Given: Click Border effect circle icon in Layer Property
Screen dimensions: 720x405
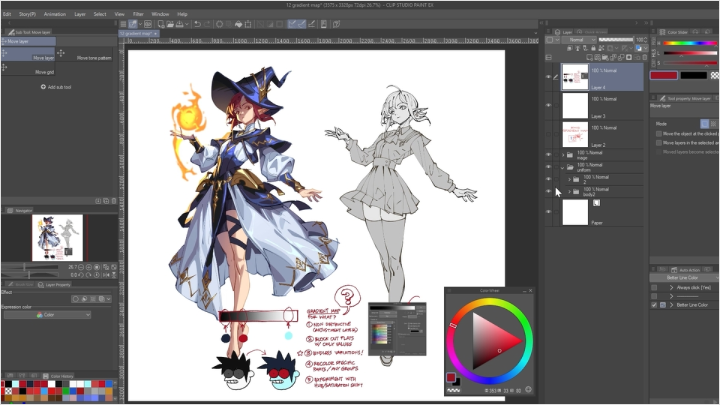Looking at the screenshot, I should pos(76,299).
